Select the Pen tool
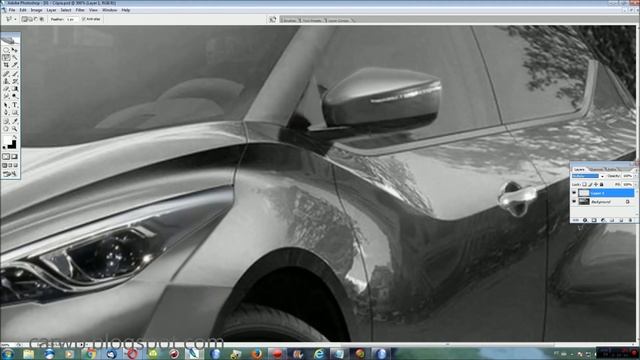 click(x=6, y=113)
